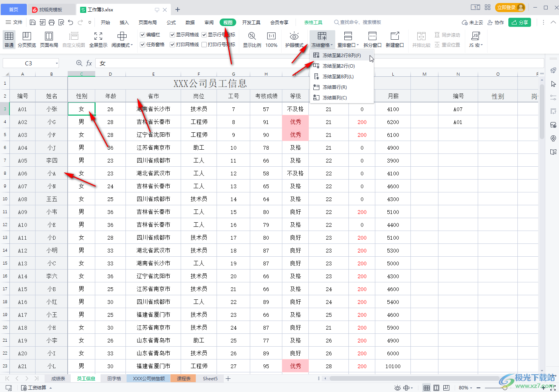
Task: Click the 查找命令 search field
Action: pos(358,22)
